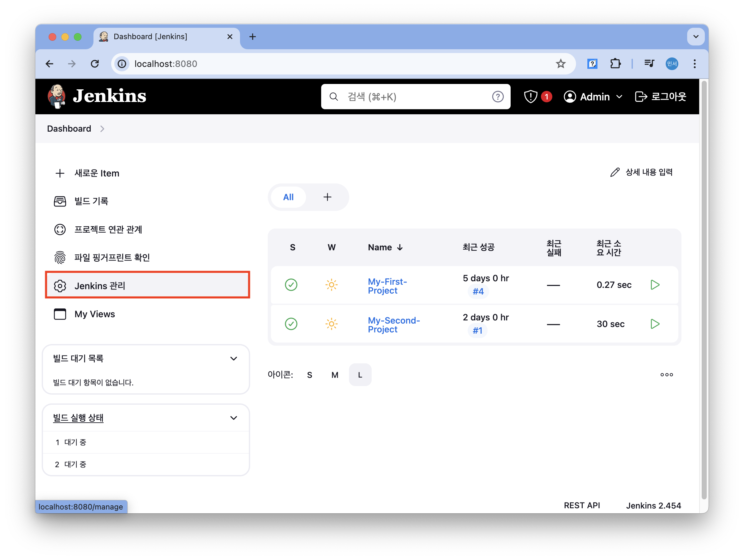Open 파일 핑거프린트 확인 fingerprint item
Image resolution: width=744 pixels, height=560 pixels.
point(112,258)
